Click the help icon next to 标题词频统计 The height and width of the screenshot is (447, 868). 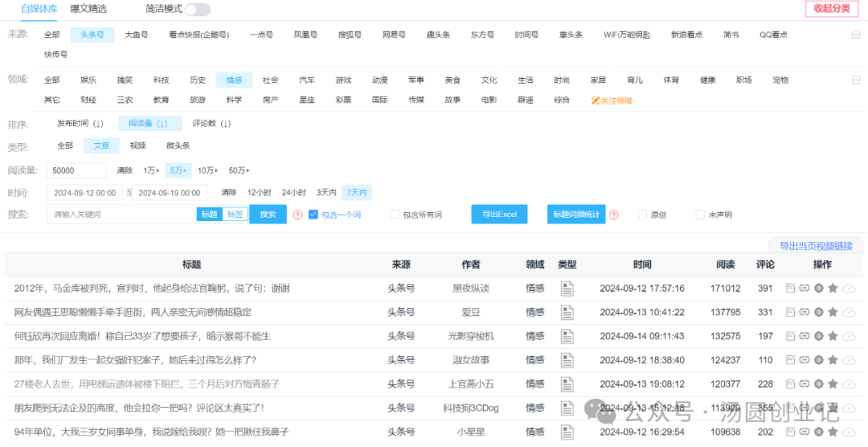coord(614,215)
